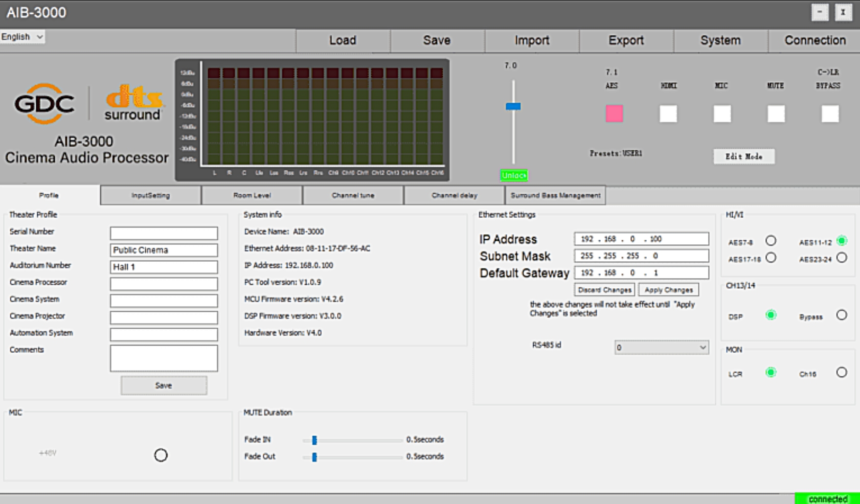Switch to Surround Bass Management tab

[x=555, y=195]
